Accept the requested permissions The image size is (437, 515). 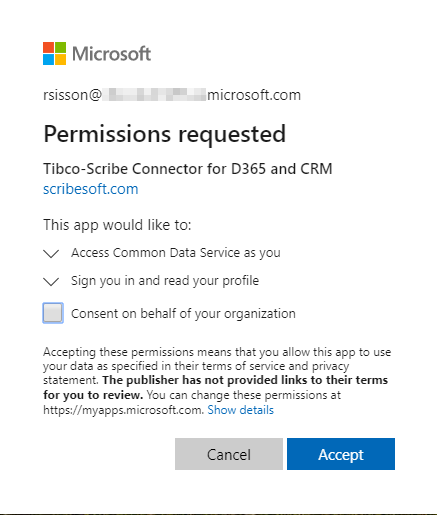[341, 454]
